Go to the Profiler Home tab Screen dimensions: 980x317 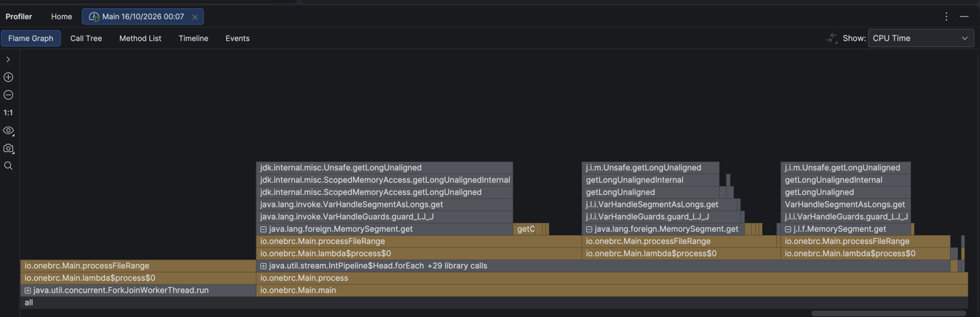[61, 16]
